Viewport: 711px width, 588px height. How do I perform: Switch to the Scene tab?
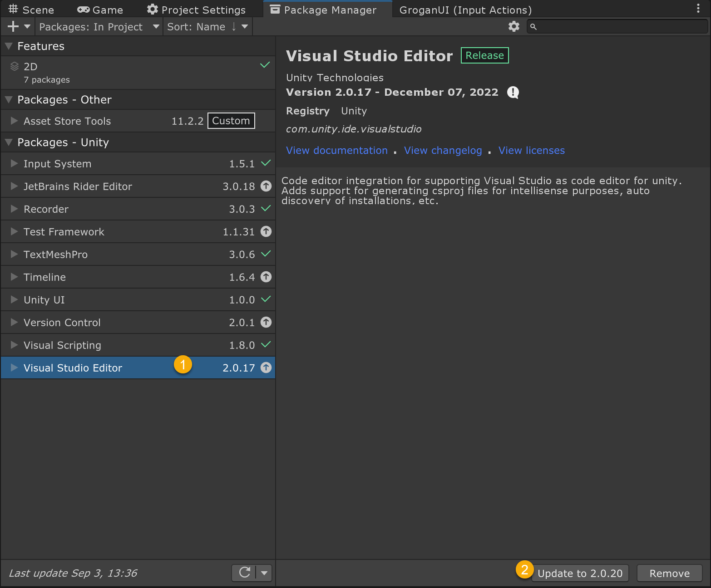(x=31, y=10)
